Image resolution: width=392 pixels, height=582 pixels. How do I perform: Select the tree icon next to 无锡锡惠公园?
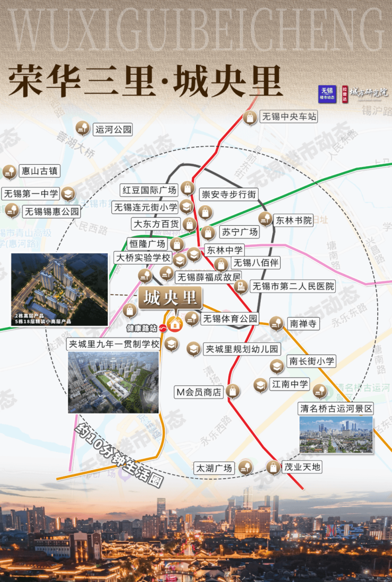coord(12,210)
